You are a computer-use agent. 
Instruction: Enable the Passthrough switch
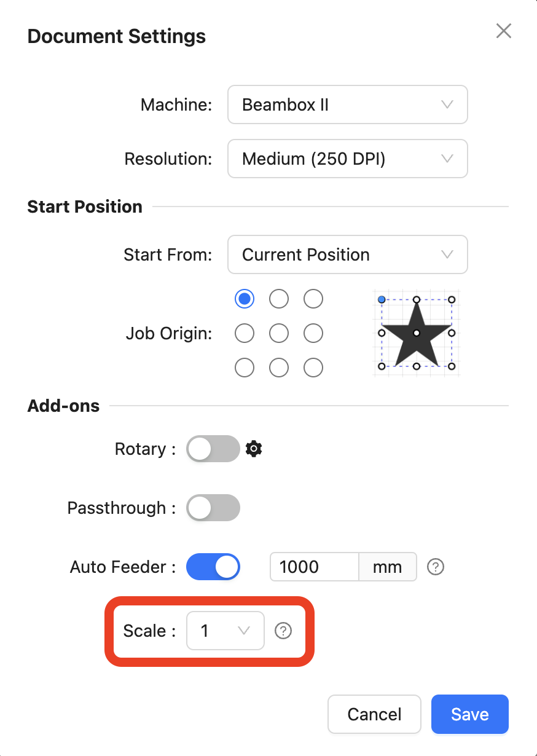click(213, 508)
